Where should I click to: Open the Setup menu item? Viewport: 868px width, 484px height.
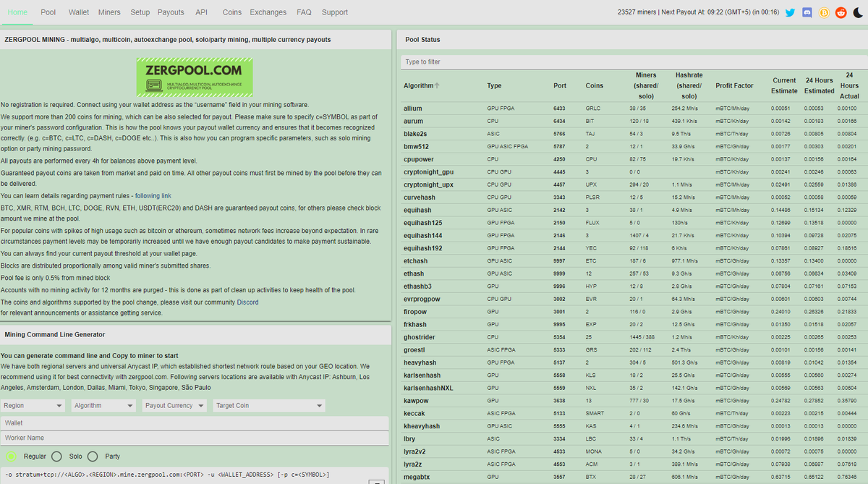point(140,12)
